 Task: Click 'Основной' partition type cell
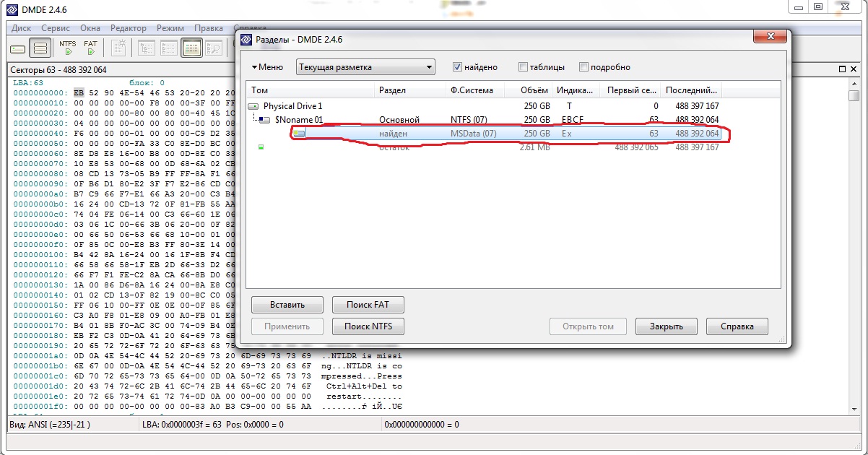coord(399,120)
